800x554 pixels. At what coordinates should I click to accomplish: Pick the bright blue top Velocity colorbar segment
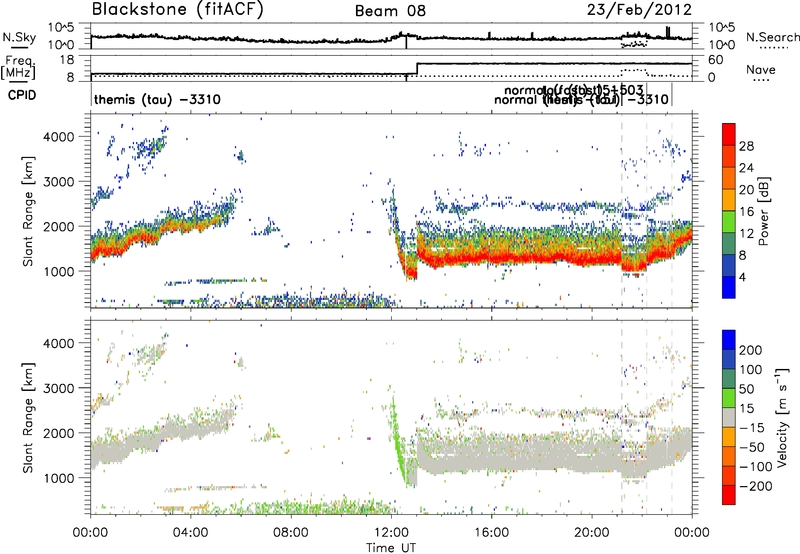tap(729, 340)
